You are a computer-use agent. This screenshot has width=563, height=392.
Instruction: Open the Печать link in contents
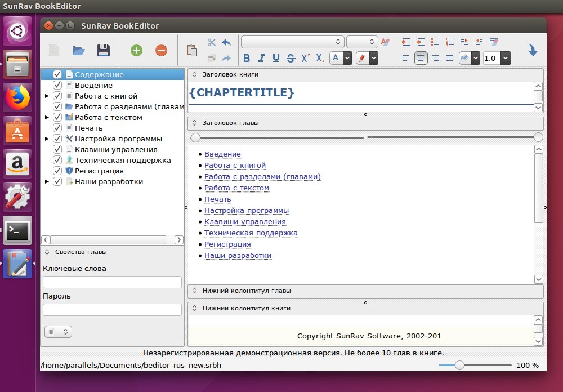click(217, 199)
